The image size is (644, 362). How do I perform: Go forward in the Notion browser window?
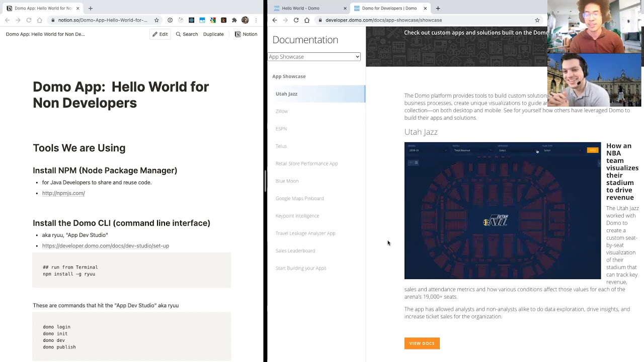18,20
